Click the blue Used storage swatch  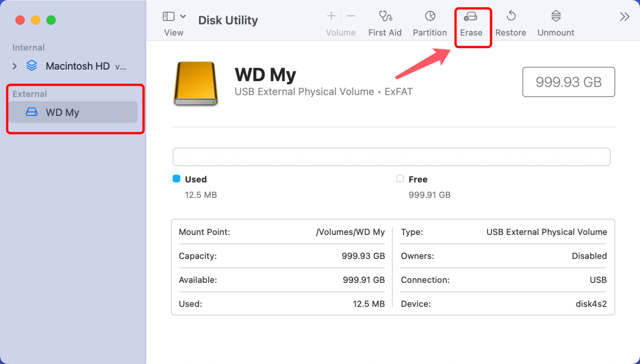(x=177, y=178)
